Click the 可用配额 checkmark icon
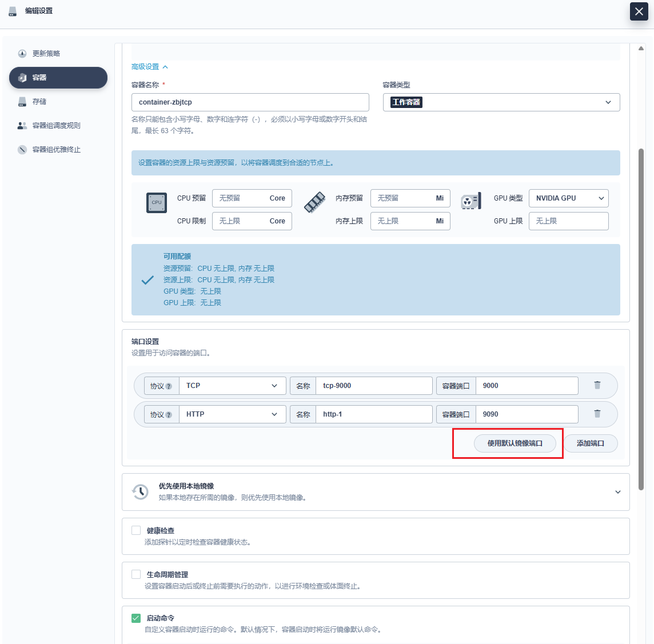Image resolution: width=654 pixels, height=644 pixels. tap(147, 280)
